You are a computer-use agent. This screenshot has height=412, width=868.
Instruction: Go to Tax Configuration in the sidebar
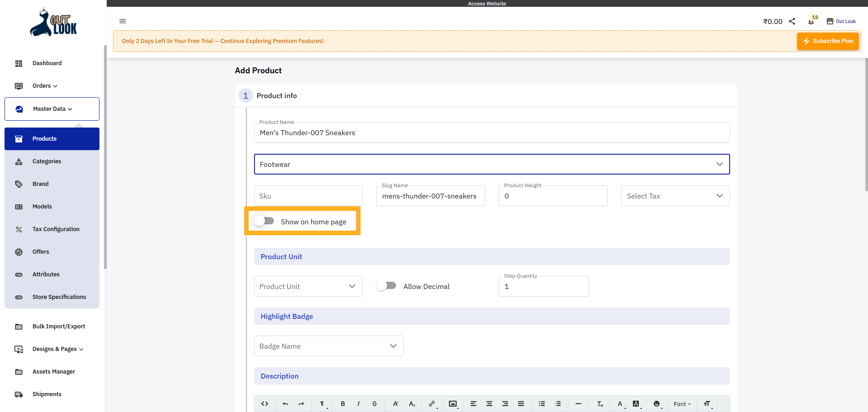(55, 229)
